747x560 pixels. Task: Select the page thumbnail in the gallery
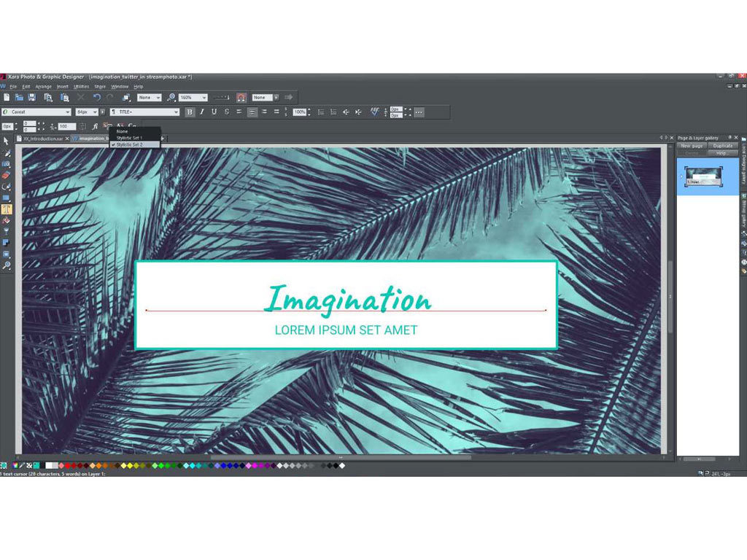pos(704,176)
